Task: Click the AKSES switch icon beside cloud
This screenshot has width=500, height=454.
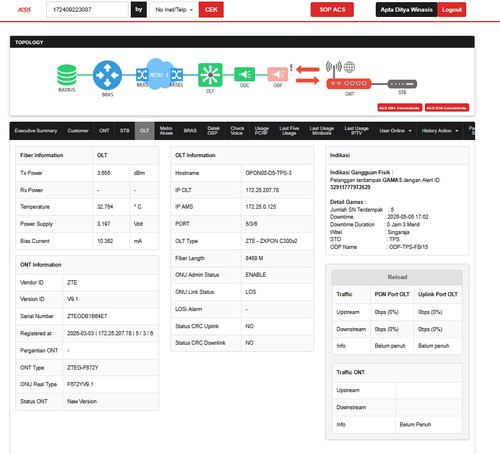Action: pyautogui.click(x=177, y=75)
